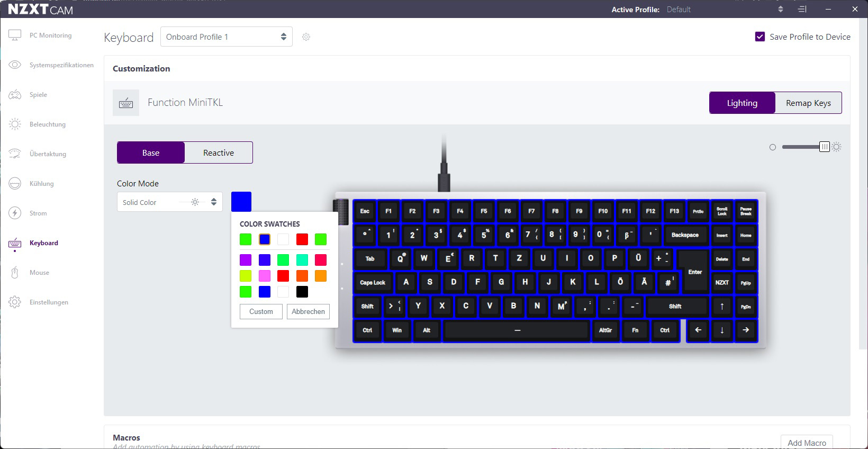Open Strom lightning bolt icon
The image size is (868, 449).
(15, 213)
